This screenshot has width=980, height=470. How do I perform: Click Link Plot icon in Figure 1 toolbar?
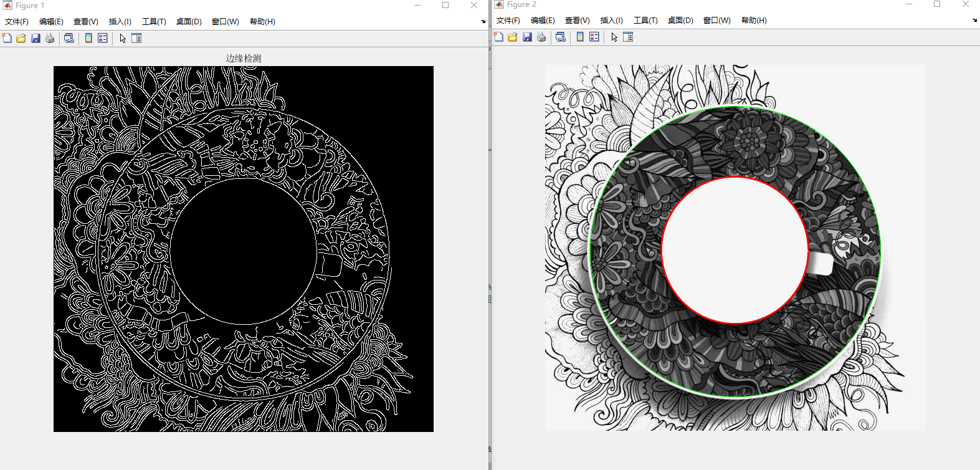click(69, 38)
